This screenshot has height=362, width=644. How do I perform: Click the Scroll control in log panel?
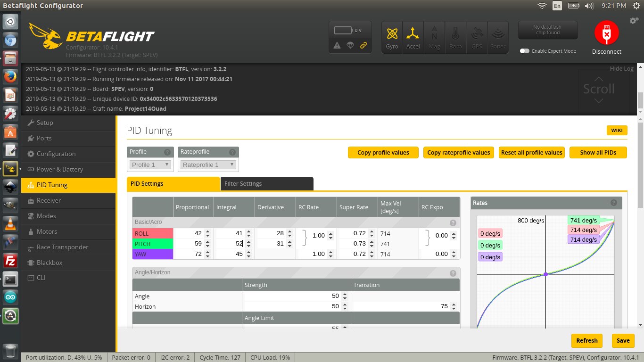coord(598,89)
